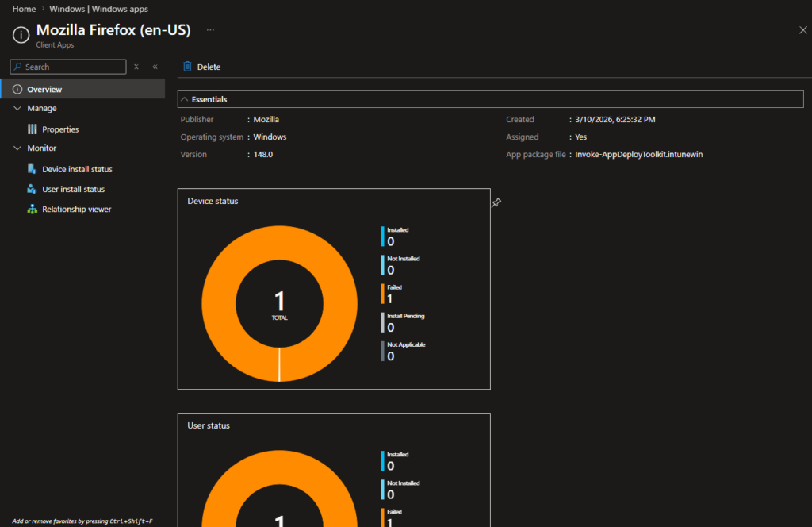Screen dimensions: 812x527
Task: Click the Properties bars icon
Action: [32, 129]
